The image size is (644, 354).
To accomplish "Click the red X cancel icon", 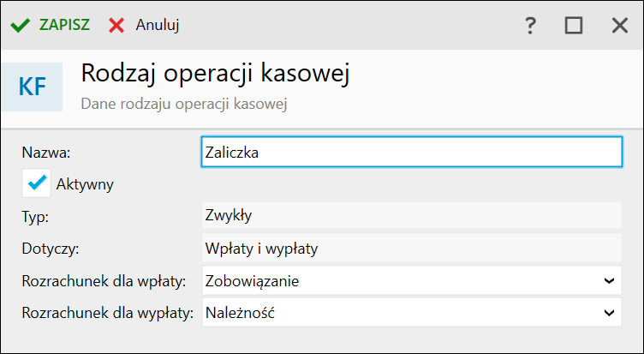I will [116, 25].
